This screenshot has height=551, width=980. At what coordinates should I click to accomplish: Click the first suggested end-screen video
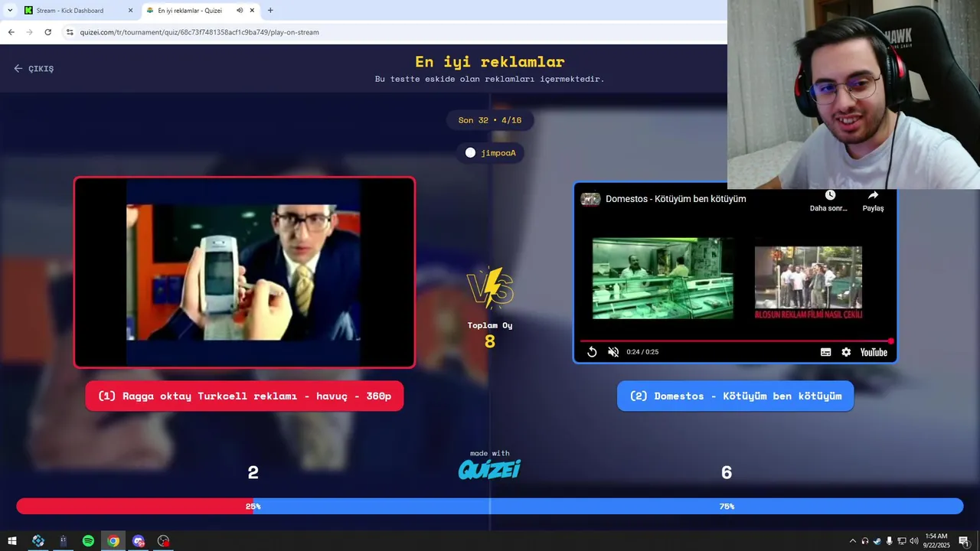point(662,278)
